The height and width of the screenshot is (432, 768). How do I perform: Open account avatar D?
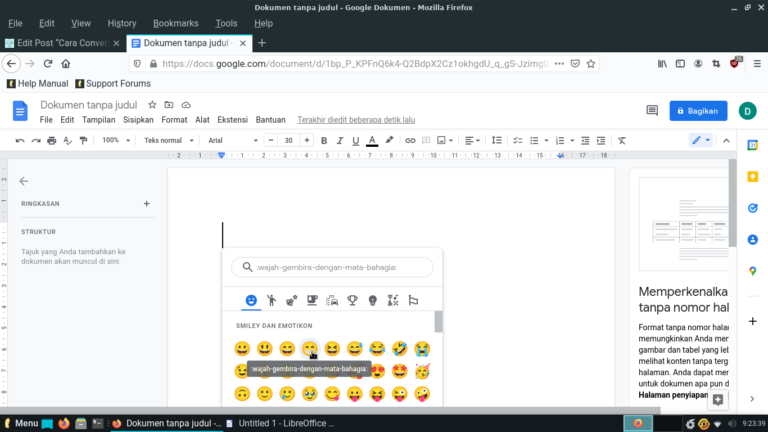coord(747,111)
